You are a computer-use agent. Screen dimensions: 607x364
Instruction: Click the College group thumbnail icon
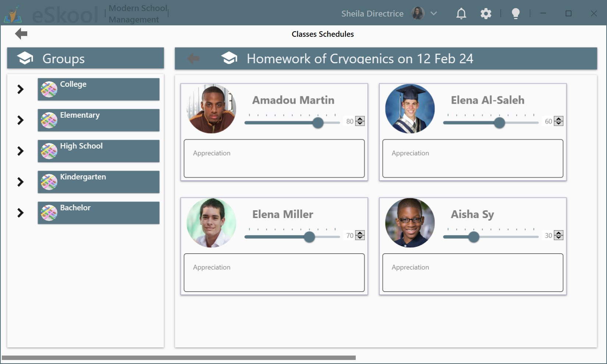click(x=49, y=89)
